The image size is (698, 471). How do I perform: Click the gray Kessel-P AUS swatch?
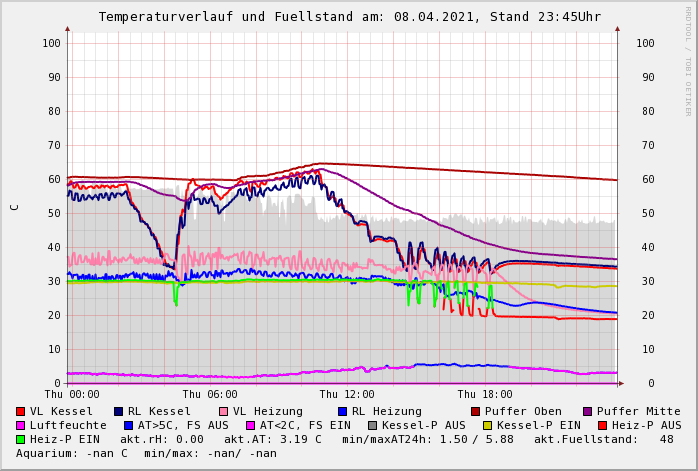tap(371, 426)
